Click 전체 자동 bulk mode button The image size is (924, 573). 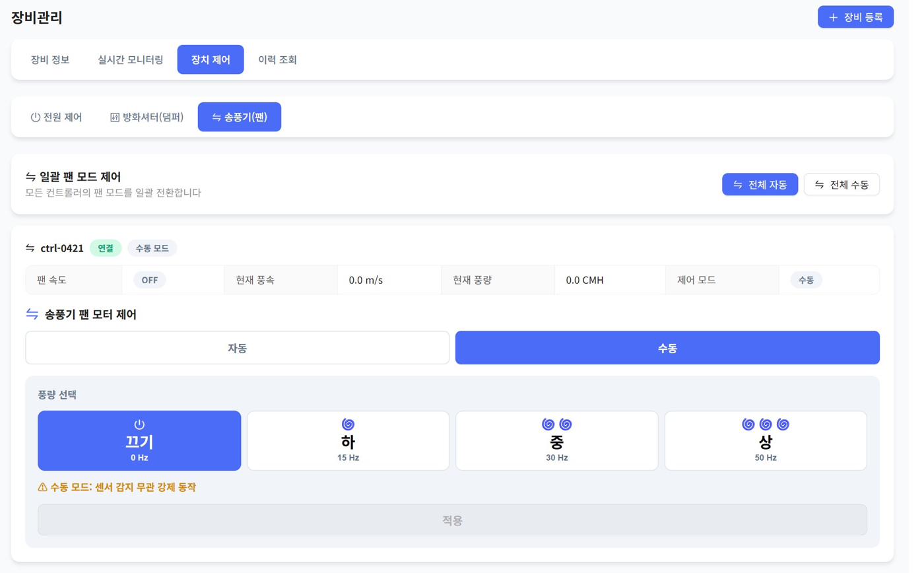[x=760, y=185]
